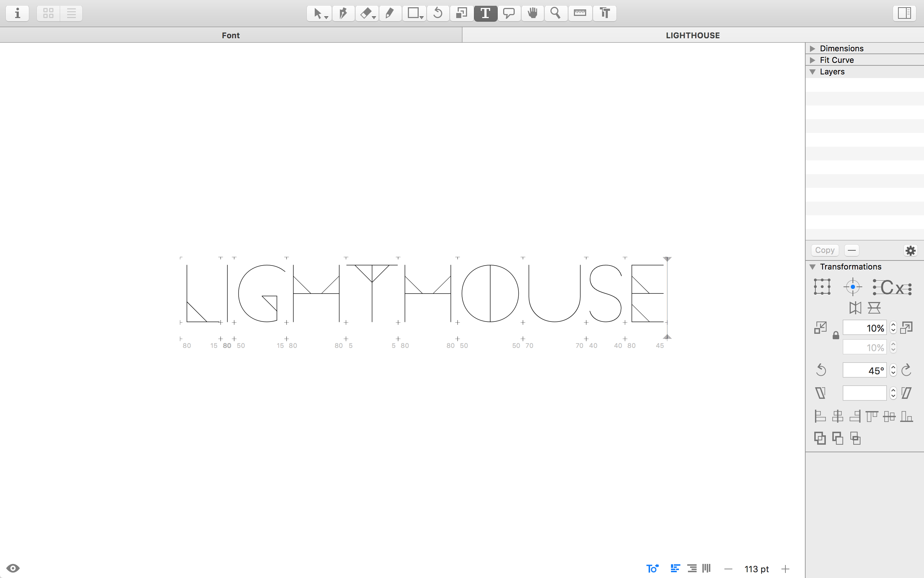
Task: Set the transformation origin grid
Action: 822,287
